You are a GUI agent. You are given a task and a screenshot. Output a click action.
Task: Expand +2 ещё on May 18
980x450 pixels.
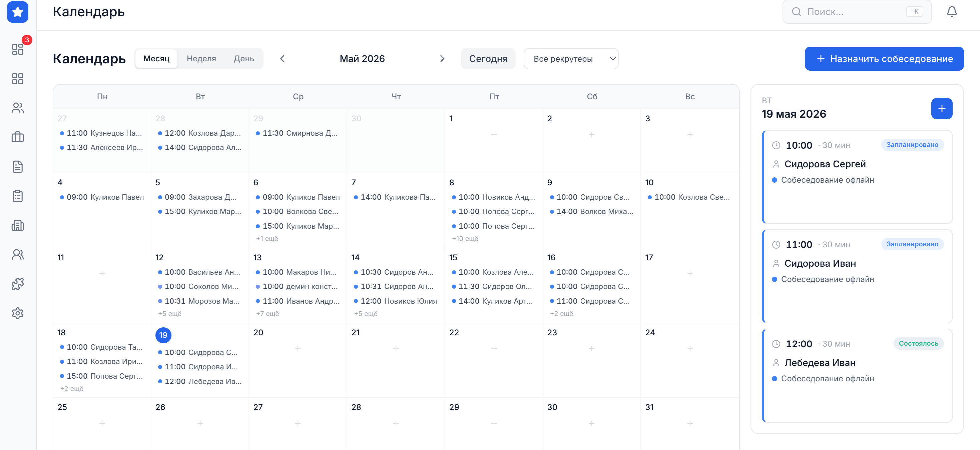(x=71, y=388)
